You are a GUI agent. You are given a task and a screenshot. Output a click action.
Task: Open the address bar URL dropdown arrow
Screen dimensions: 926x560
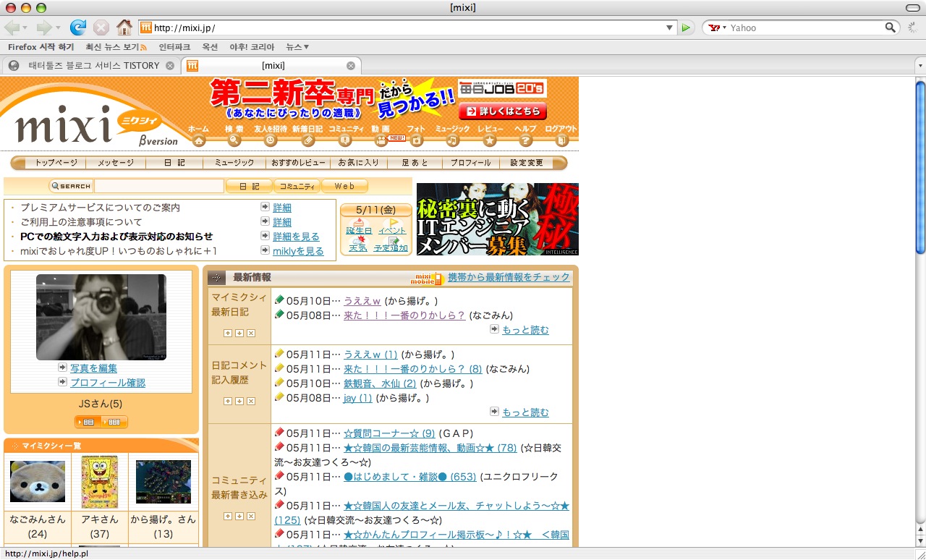[x=670, y=27]
